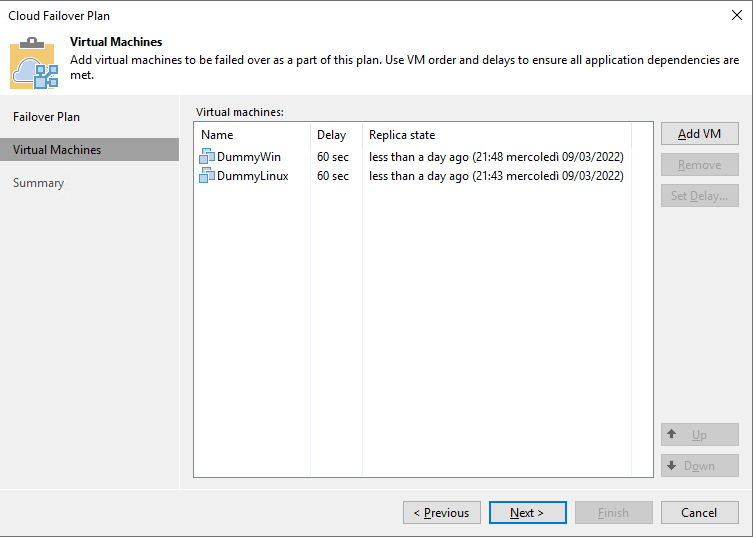
Task: Click the Up arrow icon
Action: [672, 434]
